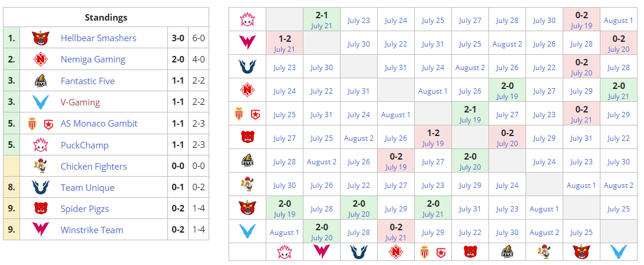Open the Hellbear Smashers team link

click(98, 38)
